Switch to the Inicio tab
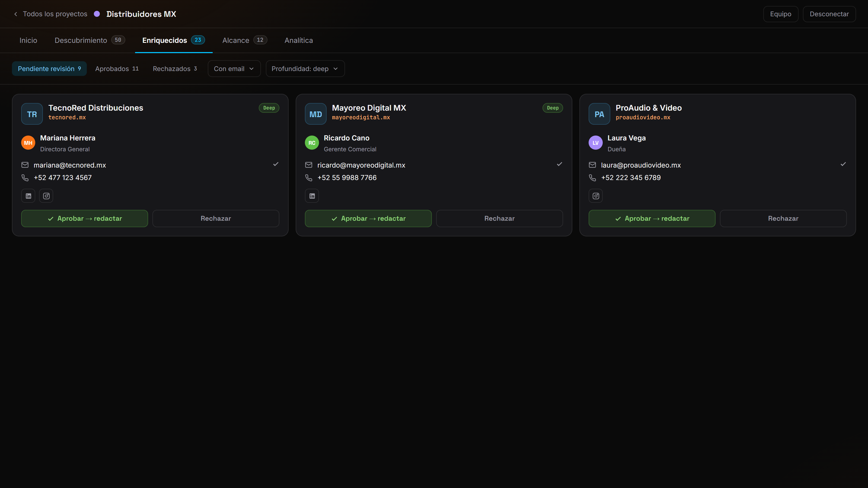Image resolution: width=868 pixels, height=488 pixels. [28, 40]
